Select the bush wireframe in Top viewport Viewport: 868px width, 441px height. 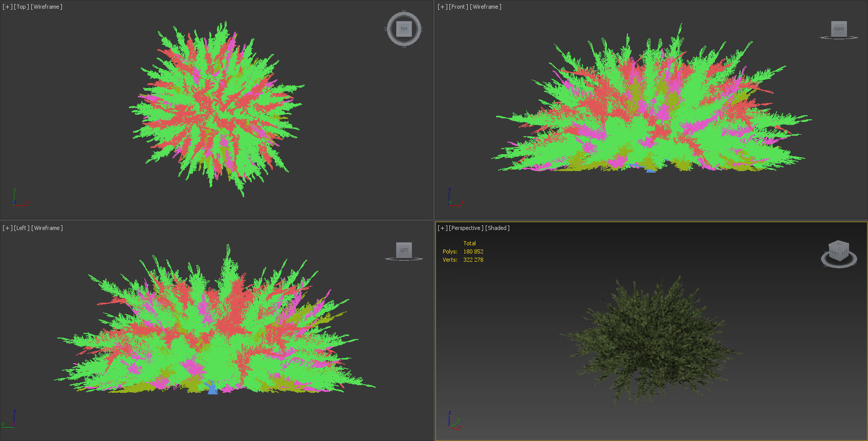pyautogui.click(x=216, y=108)
